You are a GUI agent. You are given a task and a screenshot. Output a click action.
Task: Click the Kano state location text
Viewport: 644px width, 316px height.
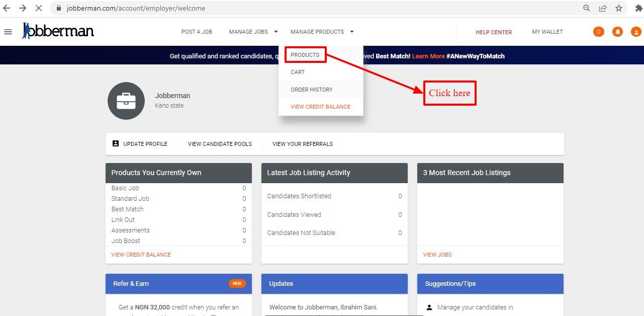169,106
